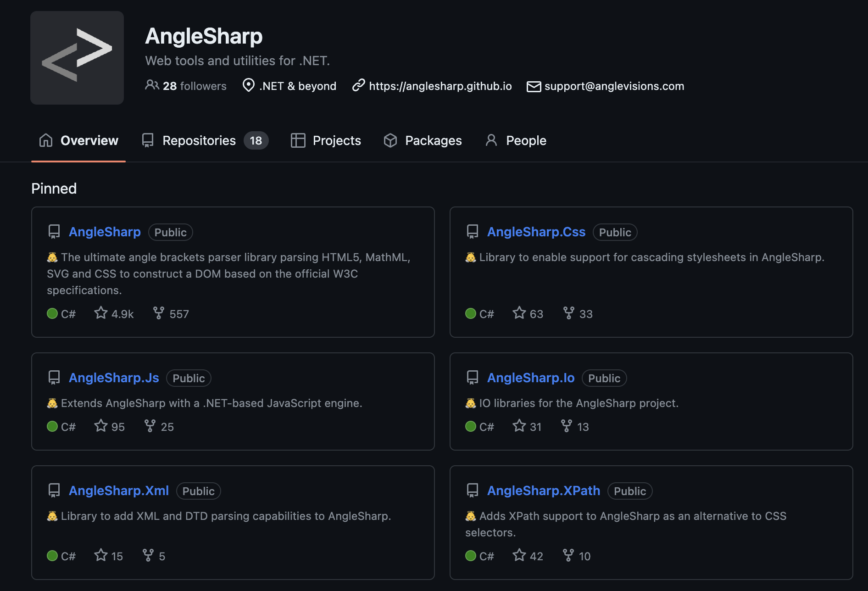
Task: Click the Public badge next to AngleSharp.Xml
Action: tap(199, 491)
